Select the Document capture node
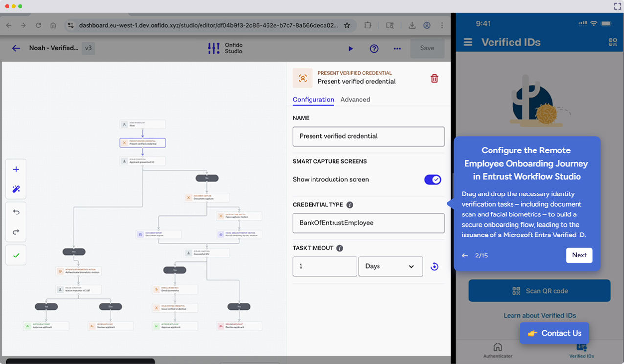Image resolution: width=624 pixels, height=364 pixels. pos(207,198)
